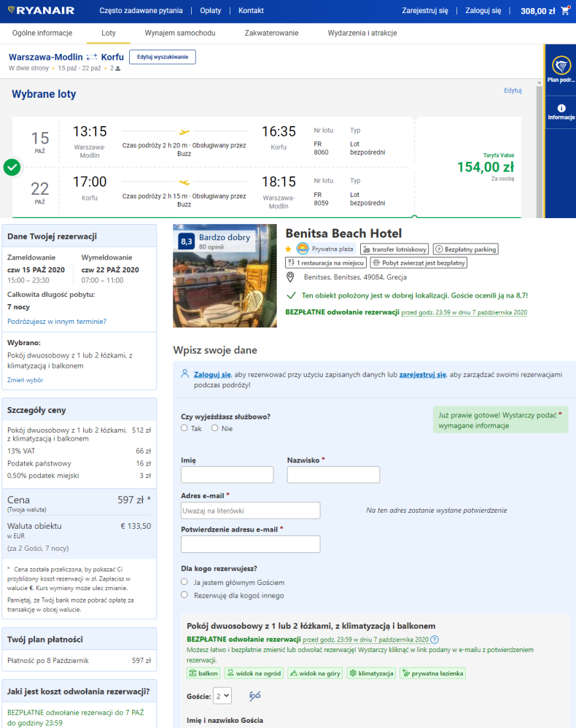The image size is (576, 728).
Task: Click the Imię input field
Action: click(x=227, y=475)
